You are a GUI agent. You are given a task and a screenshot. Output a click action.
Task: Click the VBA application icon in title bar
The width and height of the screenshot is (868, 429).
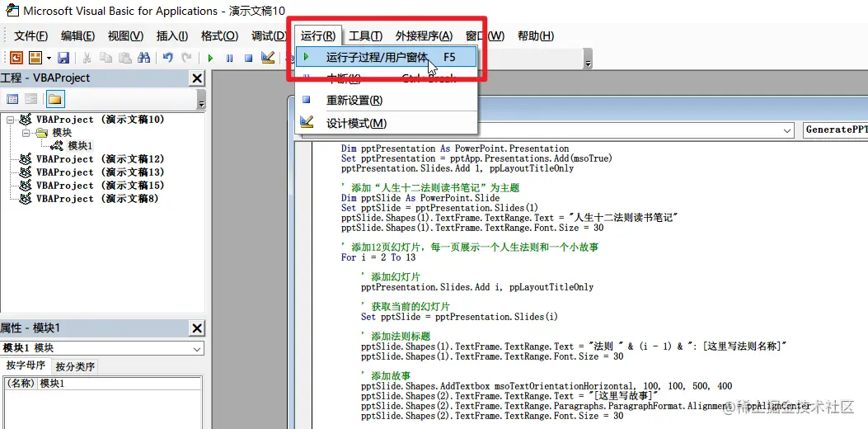(11, 11)
